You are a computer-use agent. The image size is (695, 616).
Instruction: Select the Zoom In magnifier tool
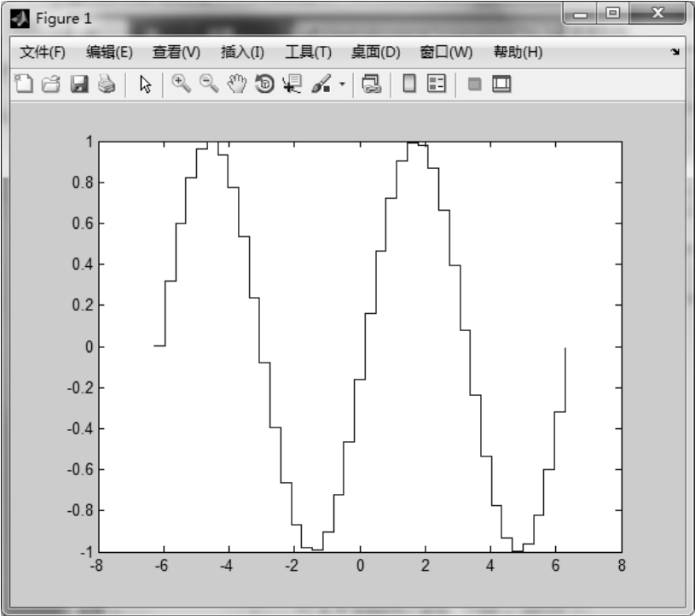click(x=181, y=84)
